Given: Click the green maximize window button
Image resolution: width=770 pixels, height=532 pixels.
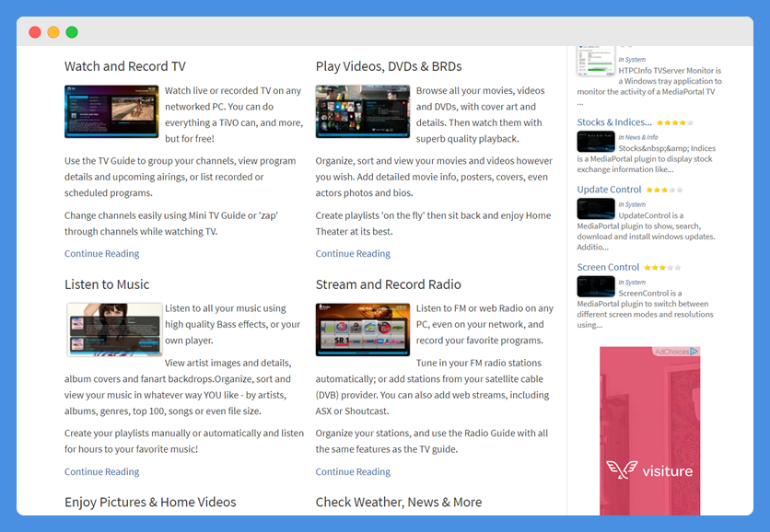Looking at the screenshot, I should coord(72,32).
